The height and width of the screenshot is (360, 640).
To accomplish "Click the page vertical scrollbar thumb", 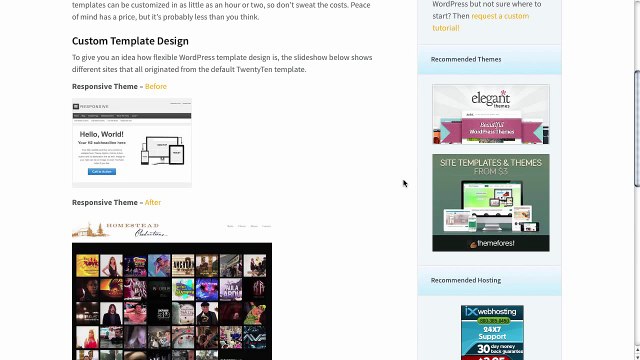I will (x=637, y=128).
